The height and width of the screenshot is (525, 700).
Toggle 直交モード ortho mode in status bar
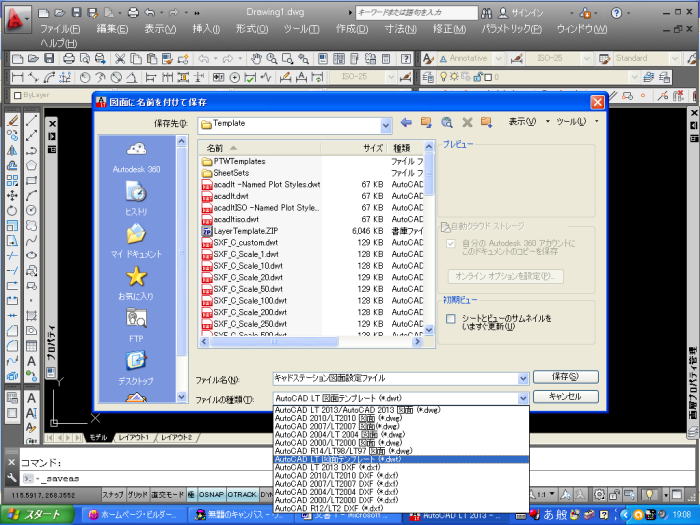click(x=168, y=495)
